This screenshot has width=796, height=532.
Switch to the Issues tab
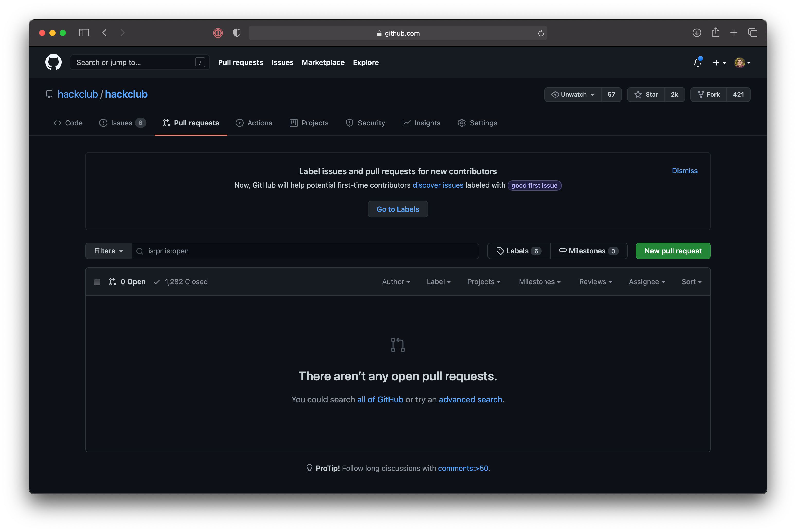click(122, 123)
